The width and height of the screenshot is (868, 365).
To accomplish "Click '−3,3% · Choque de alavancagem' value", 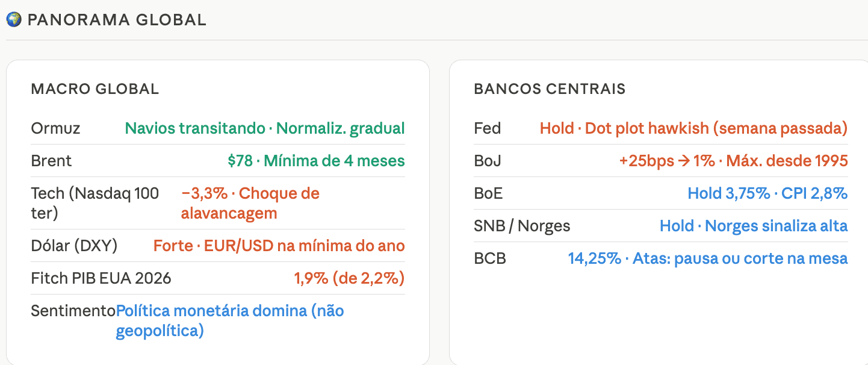I will 250,203.
